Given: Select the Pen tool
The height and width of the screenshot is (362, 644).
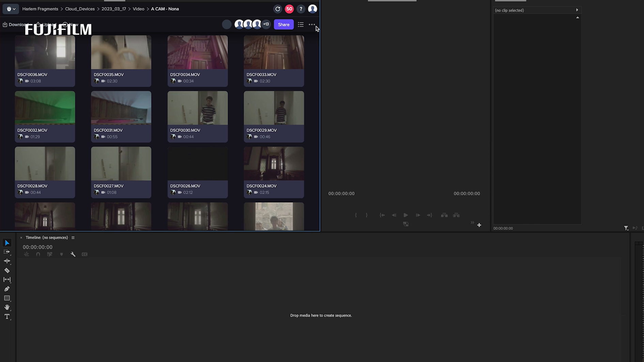Looking at the screenshot, I should (x=7, y=289).
